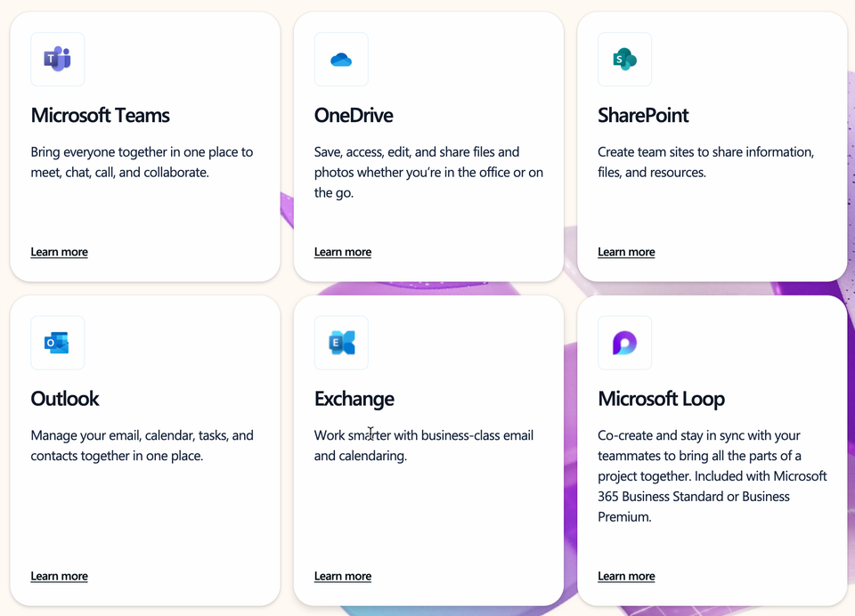Click the OneDrive cloud icon
The width and height of the screenshot is (855, 616).
341,60
